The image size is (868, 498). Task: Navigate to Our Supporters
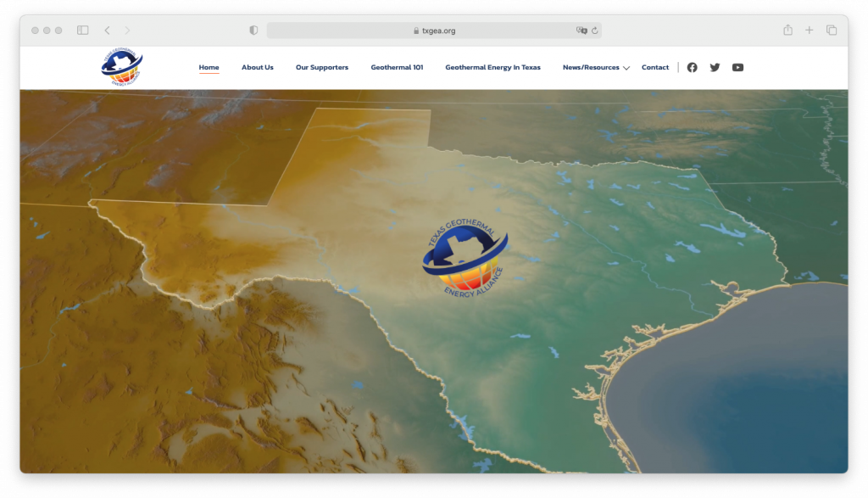coord(321,68)
